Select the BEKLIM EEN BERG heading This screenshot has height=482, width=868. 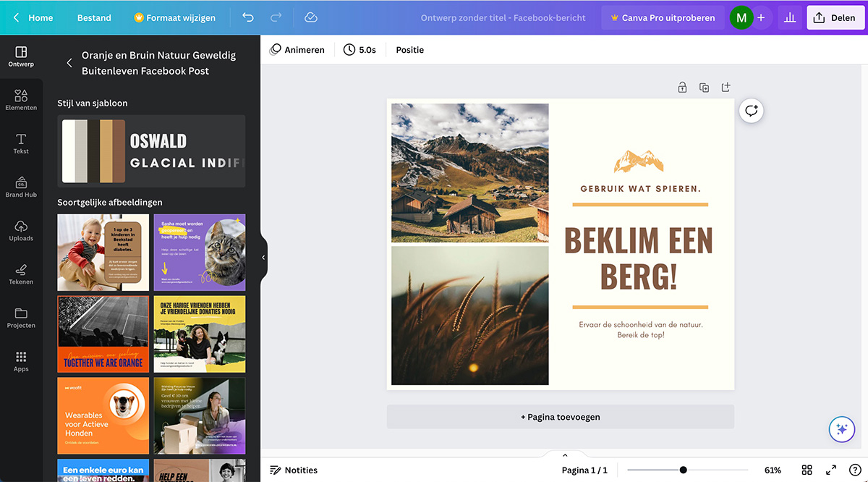tap(639, 258)
